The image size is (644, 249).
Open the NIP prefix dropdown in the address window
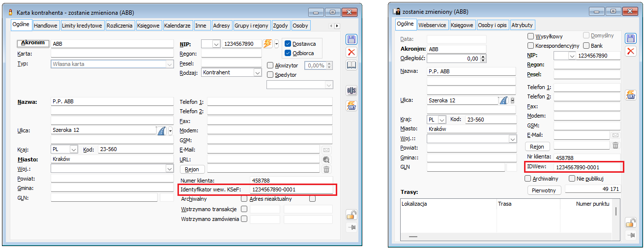pyautogui.click(x=571, y=56)
